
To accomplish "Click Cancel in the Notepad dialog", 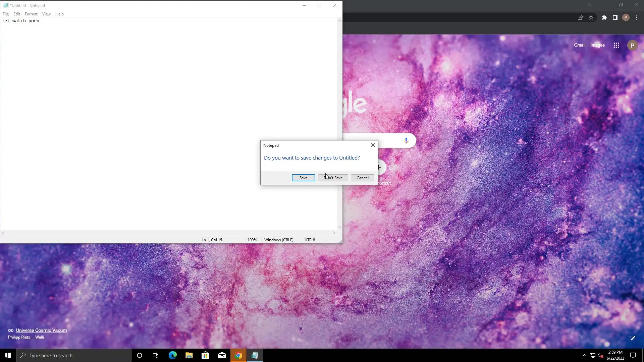I will [x=362, y=178].
